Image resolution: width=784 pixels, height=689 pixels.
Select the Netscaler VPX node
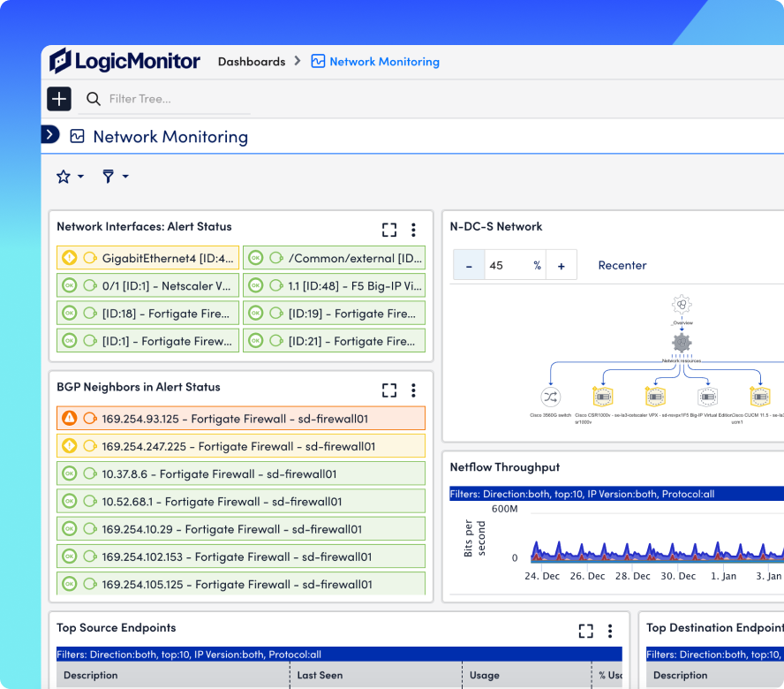655,397
